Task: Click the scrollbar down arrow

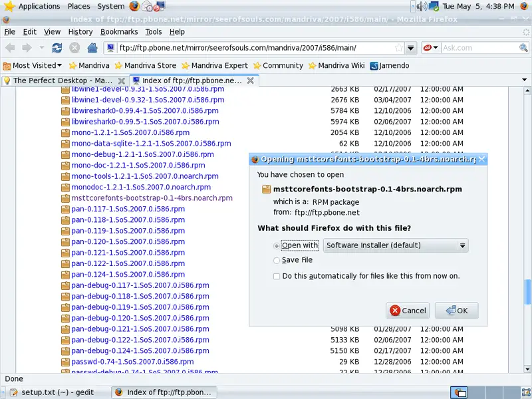Action: coord(527,369)
